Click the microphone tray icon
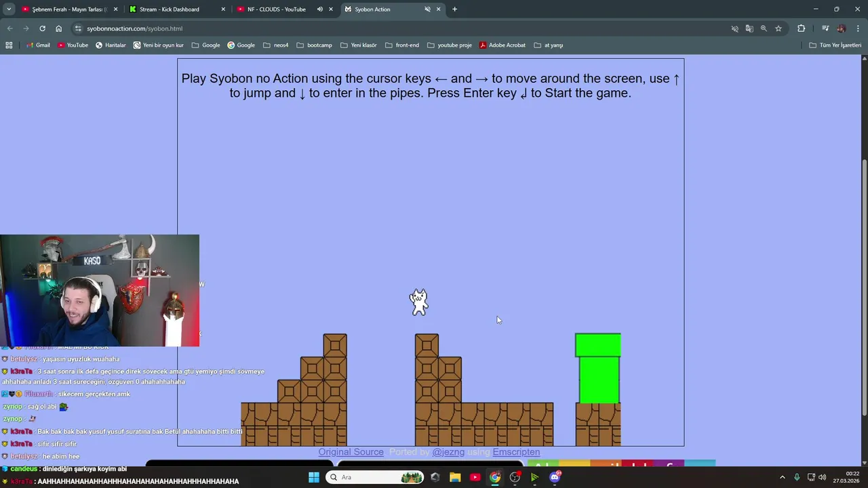 (797, 477)
